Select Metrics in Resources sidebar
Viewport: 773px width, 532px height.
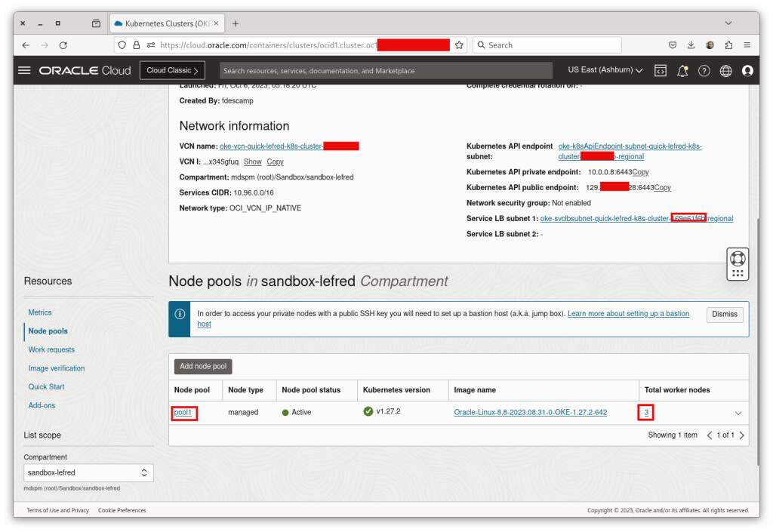(x=40, y=313)
